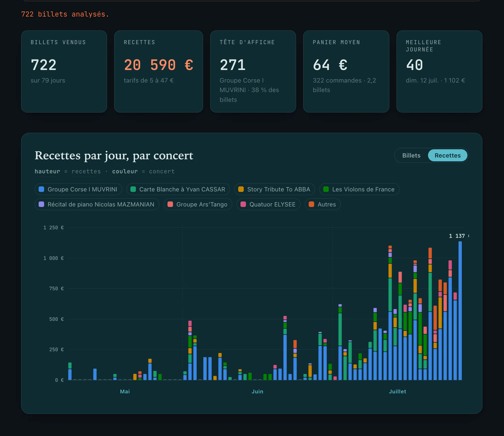
Task: Click '722 billets analysés.' status text
Action: 65,14
